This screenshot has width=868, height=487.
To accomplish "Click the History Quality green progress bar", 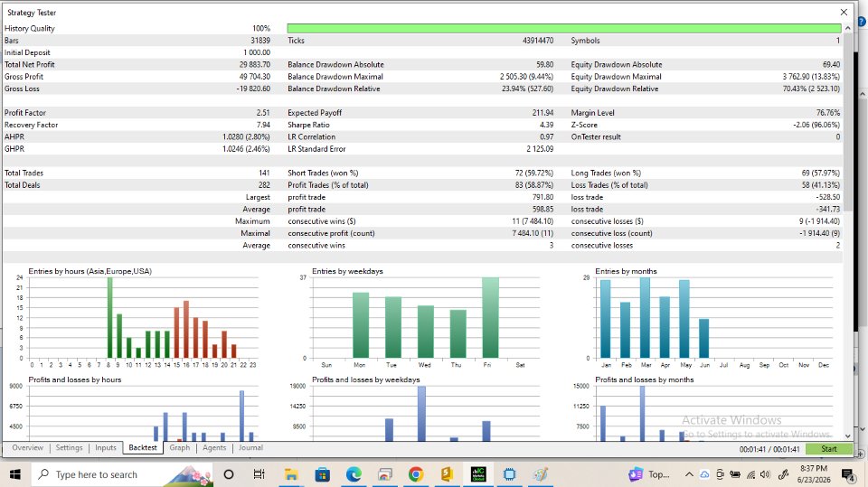I will tap(564, 28).
